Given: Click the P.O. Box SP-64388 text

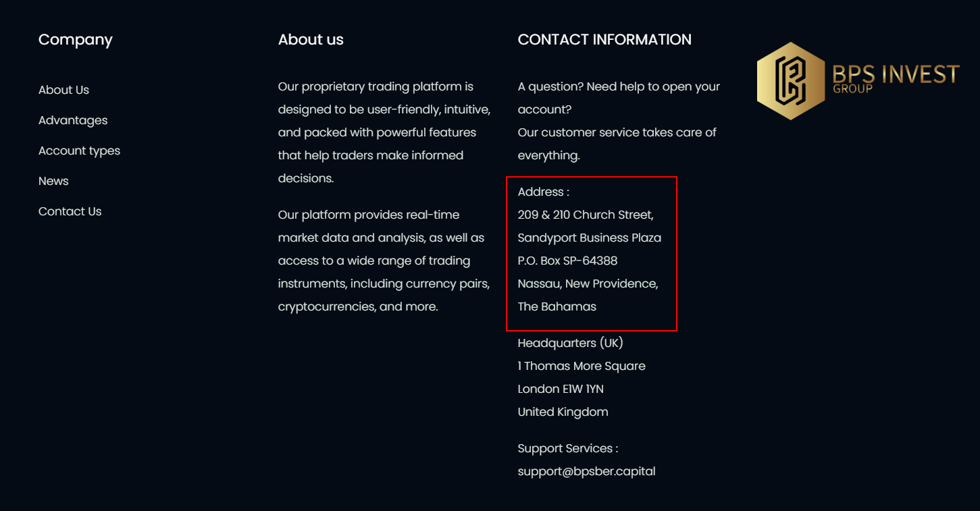Looking at the screenshot, I should pos(567,261).
